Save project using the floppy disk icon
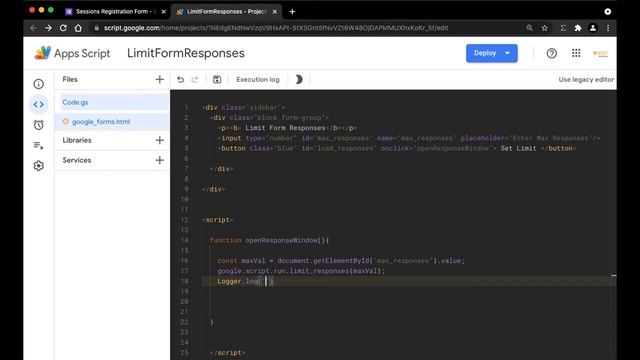 tap(217, 80)
